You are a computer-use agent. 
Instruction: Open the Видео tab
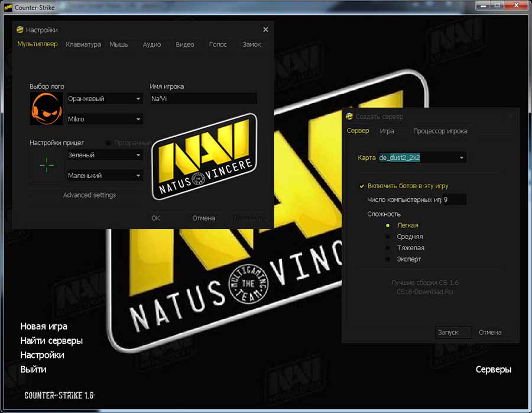coord(185,44)
